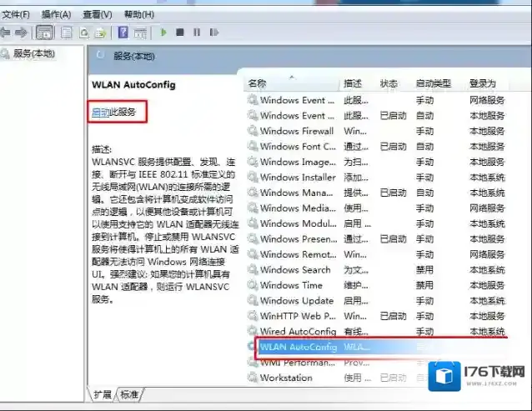Toggle the action pane toolbar icon
532x411 pixels.
140,33
